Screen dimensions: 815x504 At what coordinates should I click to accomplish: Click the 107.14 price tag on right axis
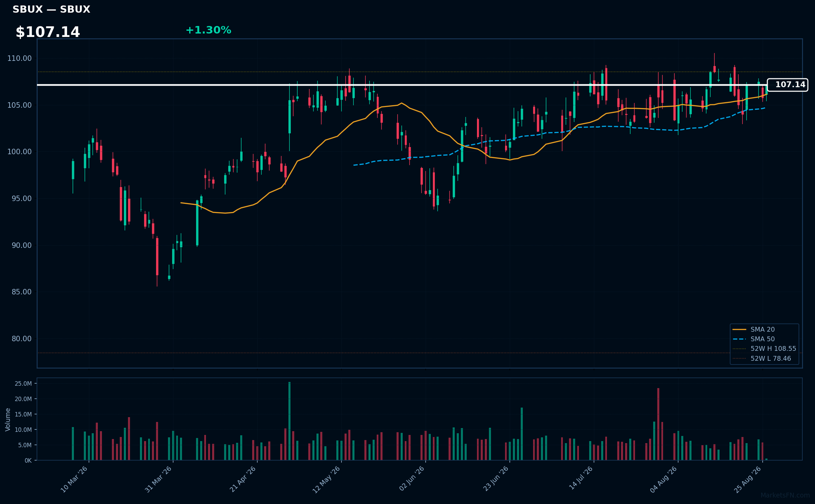click(787, 85)
